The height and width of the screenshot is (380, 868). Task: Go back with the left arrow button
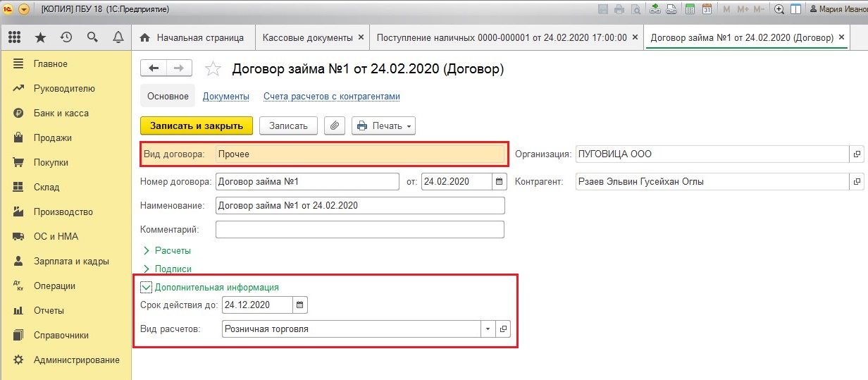pos(154,68)
